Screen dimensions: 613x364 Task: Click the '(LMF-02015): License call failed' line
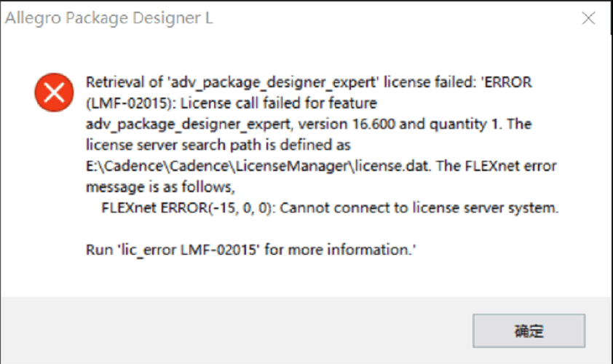coord(232,103)
